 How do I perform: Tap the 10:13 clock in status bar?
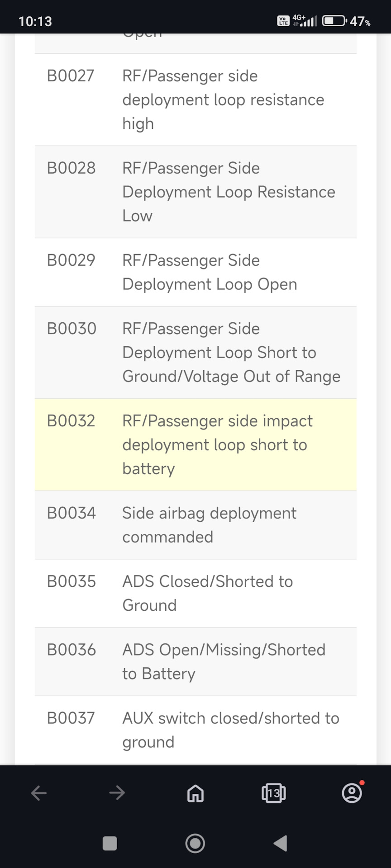(x=35, y=21)
